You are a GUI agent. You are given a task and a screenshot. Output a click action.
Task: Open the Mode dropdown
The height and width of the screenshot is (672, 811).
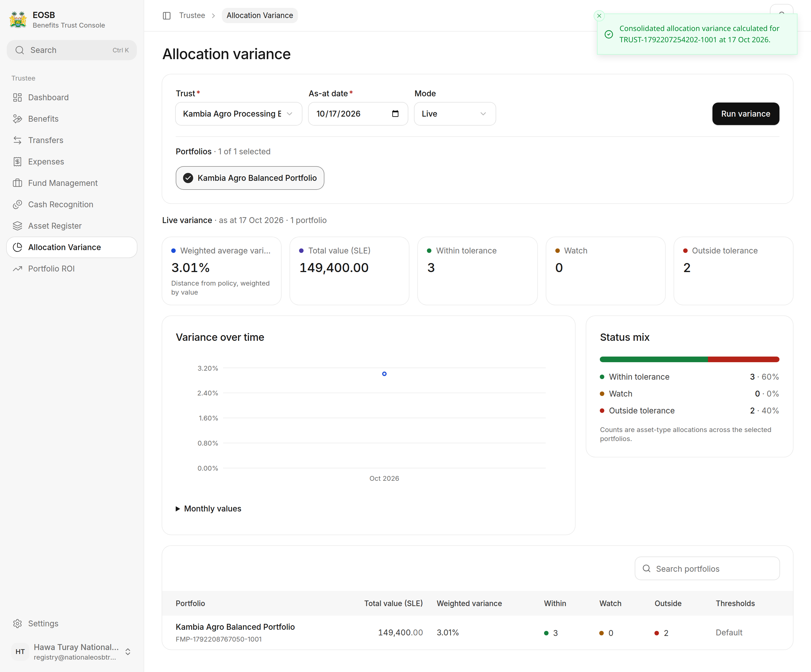coord(455,114)
